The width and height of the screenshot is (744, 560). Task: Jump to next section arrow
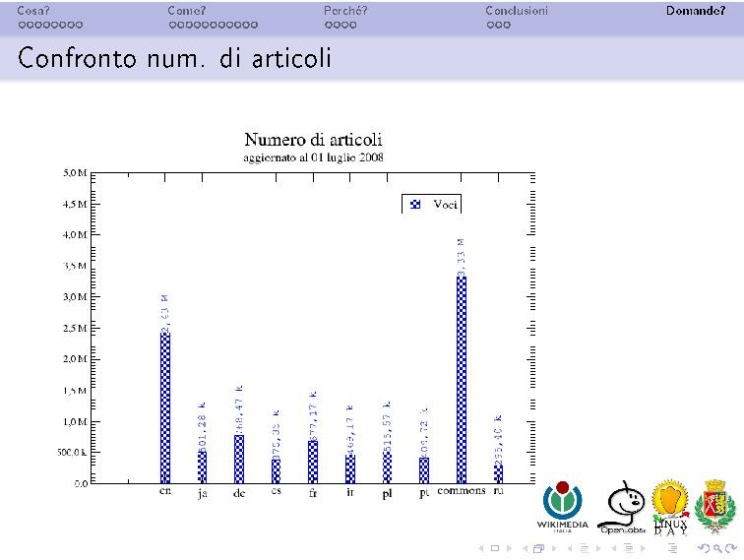tap(643, 548)
